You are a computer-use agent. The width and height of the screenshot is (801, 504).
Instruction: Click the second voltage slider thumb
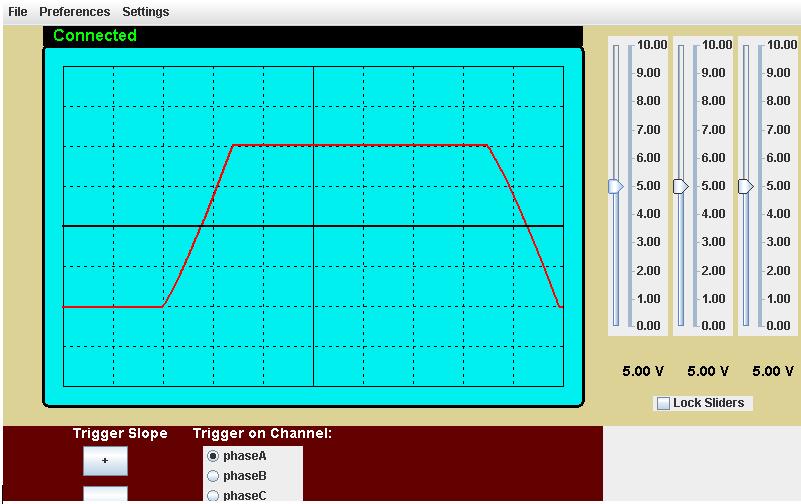[x=680, y=186]
